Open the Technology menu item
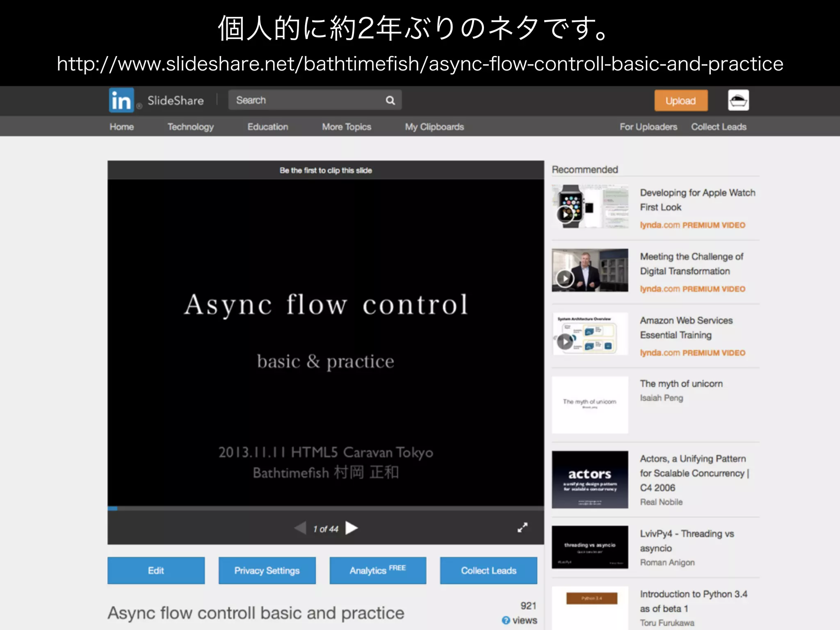840x630 pixels. [x=191, y=127]
